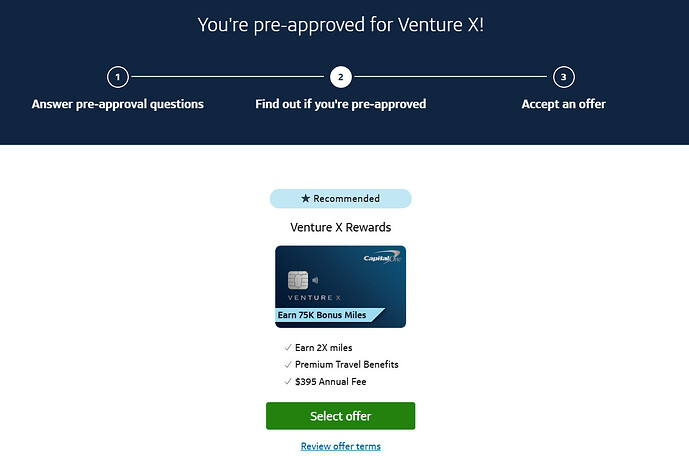Screen dimensions: 689x456
Task: Click the step 2 circle indicator
Action: pyautogui.click(x=341, y=77)
